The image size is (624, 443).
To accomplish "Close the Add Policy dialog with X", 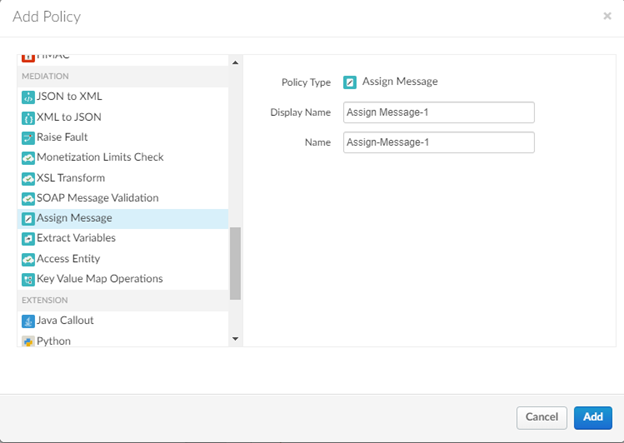I will [607, 16].
